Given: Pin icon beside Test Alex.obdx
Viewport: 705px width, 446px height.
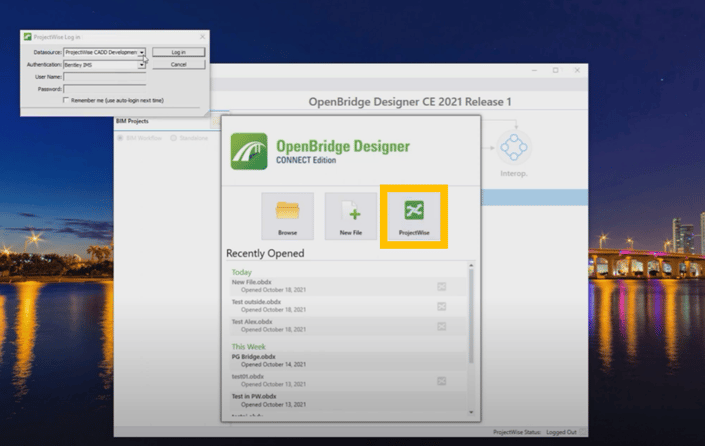Looking at the screenshot, I should 442,326.
